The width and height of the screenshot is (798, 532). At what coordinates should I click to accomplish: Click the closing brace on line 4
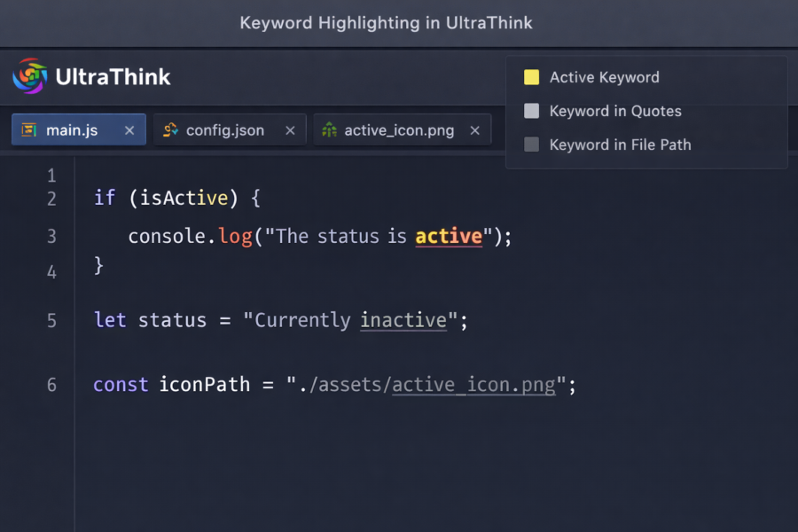click(x=98, y=265)
